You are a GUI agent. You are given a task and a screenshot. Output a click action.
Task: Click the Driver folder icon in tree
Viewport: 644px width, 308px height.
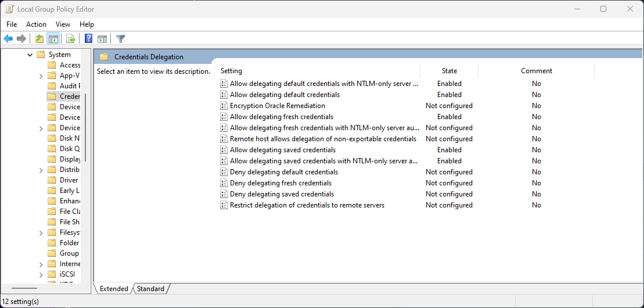tap(52, 180)
